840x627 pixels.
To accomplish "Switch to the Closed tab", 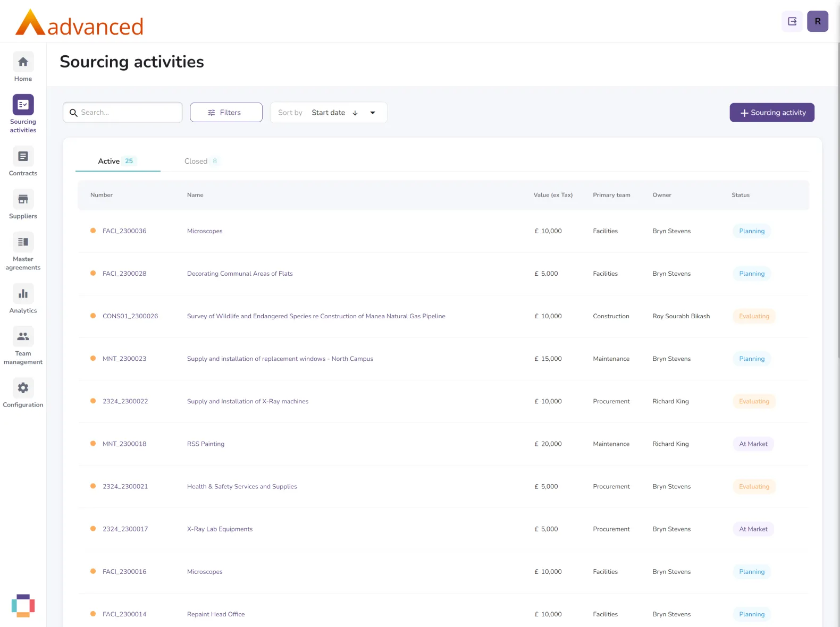I will tap(201, 161).
